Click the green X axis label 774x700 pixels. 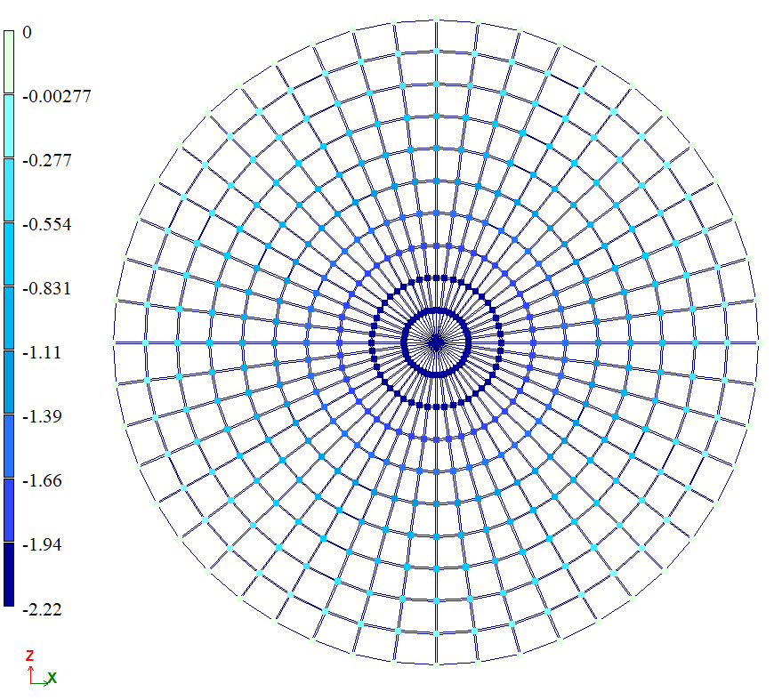[52, 678]
